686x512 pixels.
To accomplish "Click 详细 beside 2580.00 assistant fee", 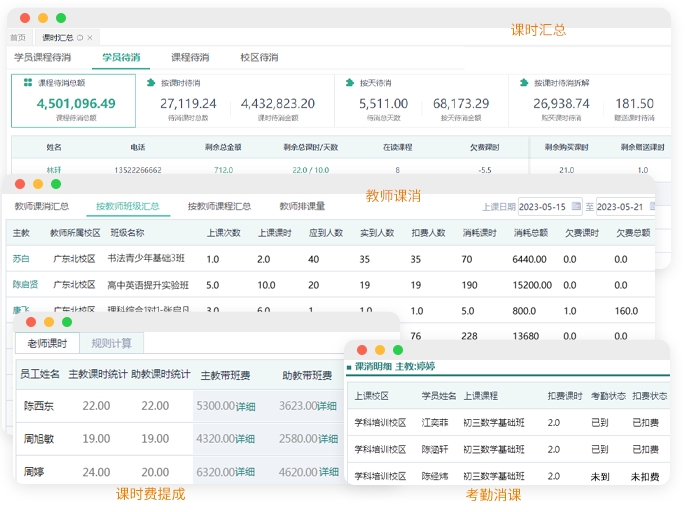I will pyautogui.click(x=327, y=438).
